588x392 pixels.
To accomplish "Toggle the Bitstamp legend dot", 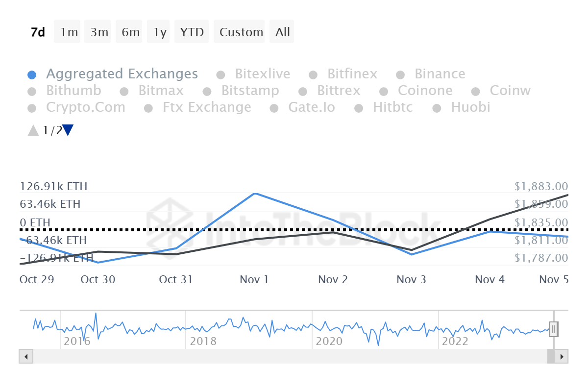I will (207, 92).
